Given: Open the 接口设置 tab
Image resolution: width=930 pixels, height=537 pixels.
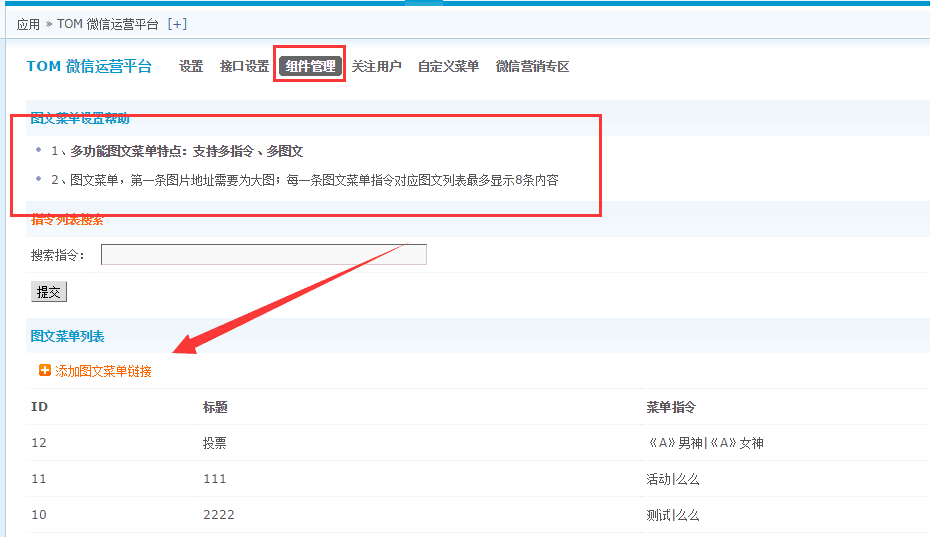Looking at the screenshot, I should coord(244,66).
